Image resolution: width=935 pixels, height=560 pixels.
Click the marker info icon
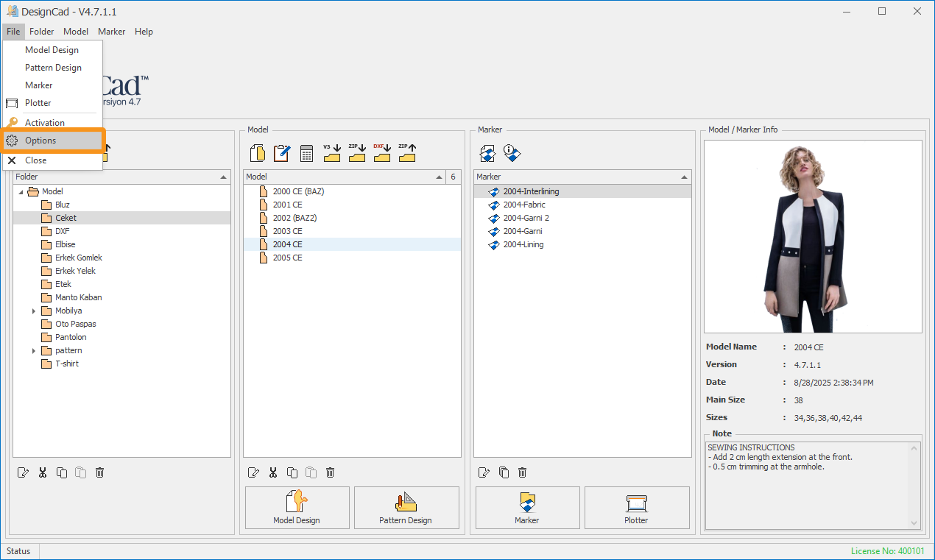(512, 153)
